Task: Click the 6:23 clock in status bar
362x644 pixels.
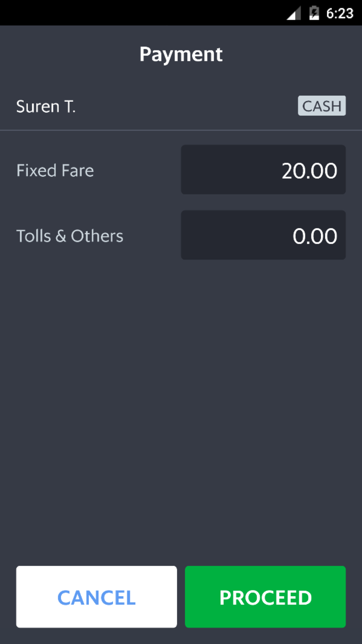Action: [340, 13]
